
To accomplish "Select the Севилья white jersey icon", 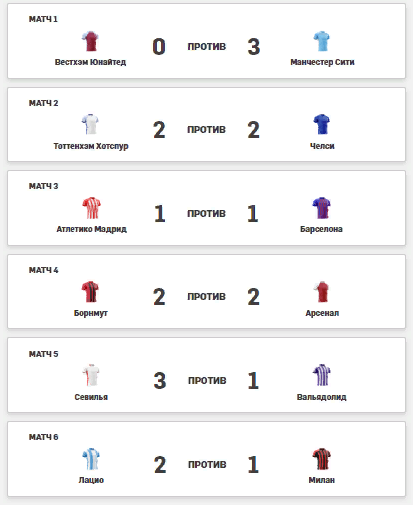I will tap(91, 375).
